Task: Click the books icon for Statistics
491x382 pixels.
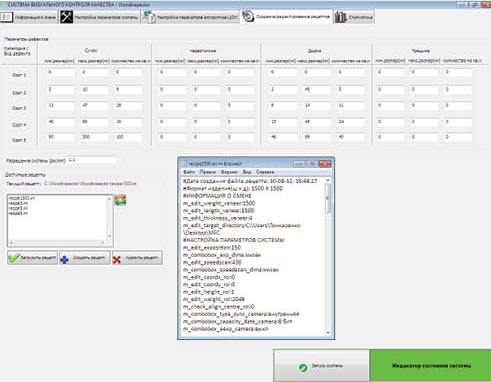Action: click(x=341, y=17)
